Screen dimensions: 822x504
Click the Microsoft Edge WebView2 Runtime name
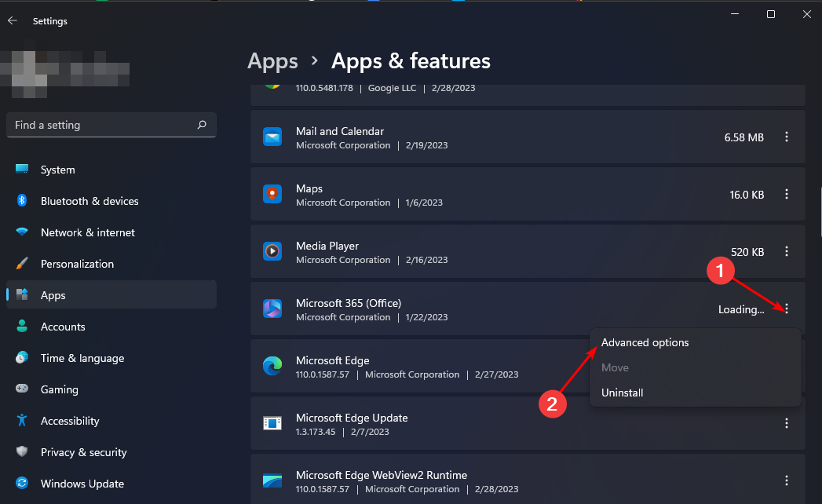click(x=381, y=475)
